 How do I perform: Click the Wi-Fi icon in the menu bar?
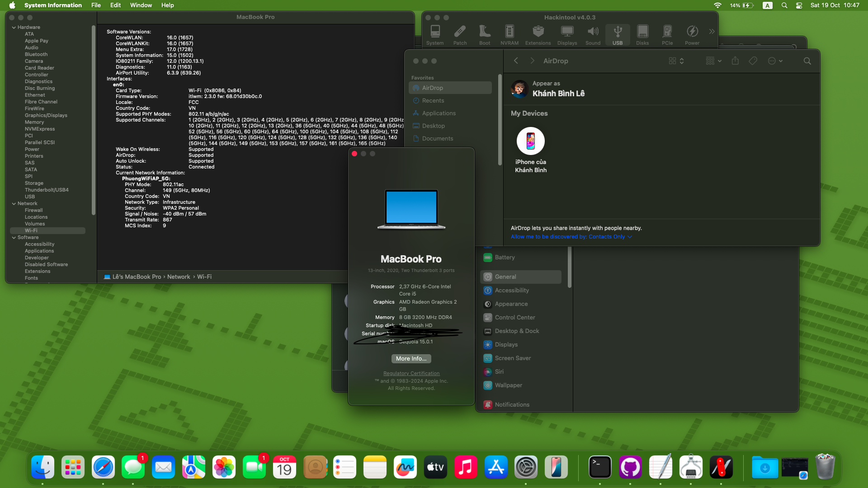click(717, 5)
